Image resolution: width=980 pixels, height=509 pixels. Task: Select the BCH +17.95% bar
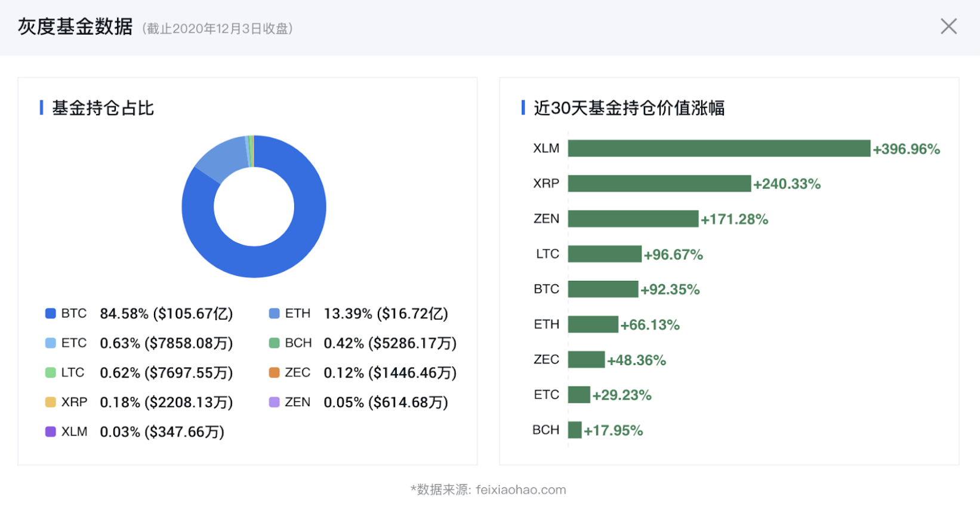pos(575,430)
